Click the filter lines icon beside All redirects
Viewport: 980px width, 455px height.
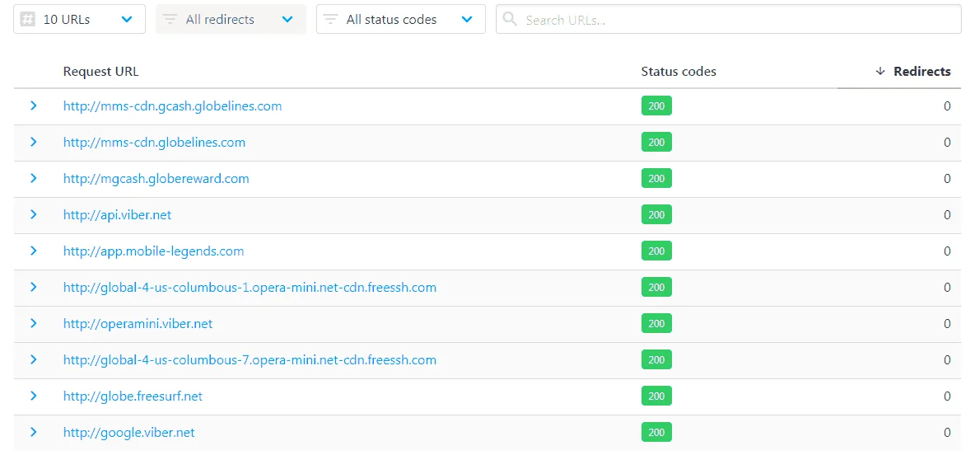click(x=170, y=20)
